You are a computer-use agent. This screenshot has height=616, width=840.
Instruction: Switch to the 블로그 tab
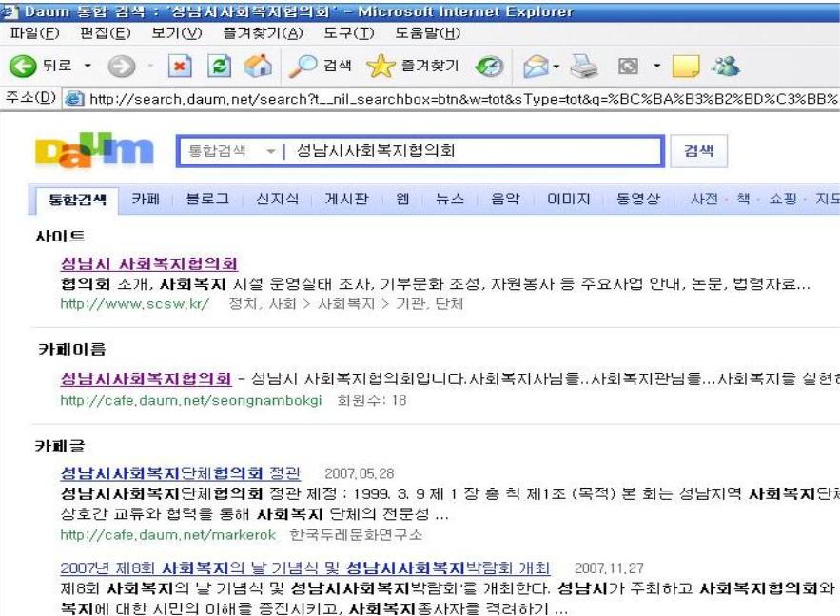207,199
